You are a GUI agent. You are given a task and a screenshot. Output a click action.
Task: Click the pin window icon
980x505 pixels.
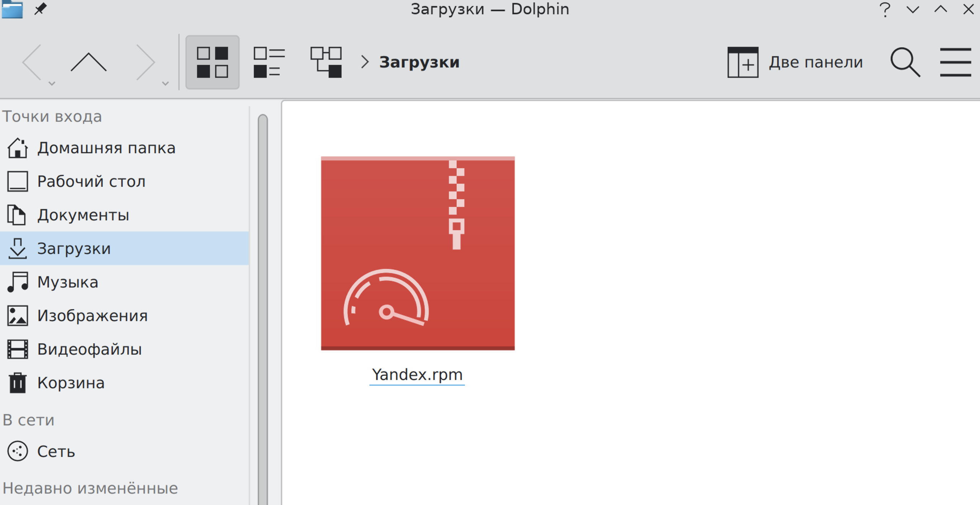point(41,9)
